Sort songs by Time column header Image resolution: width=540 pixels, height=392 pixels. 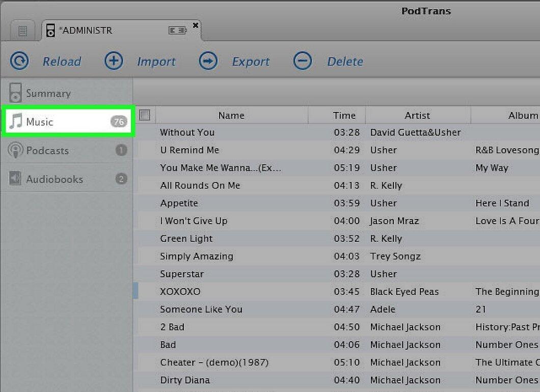[x=344, y=115]
